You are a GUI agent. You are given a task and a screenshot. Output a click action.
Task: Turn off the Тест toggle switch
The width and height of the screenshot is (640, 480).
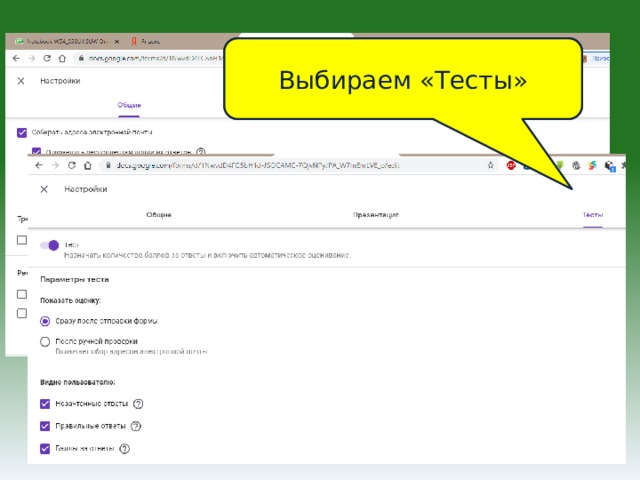(x=49, y=245)
